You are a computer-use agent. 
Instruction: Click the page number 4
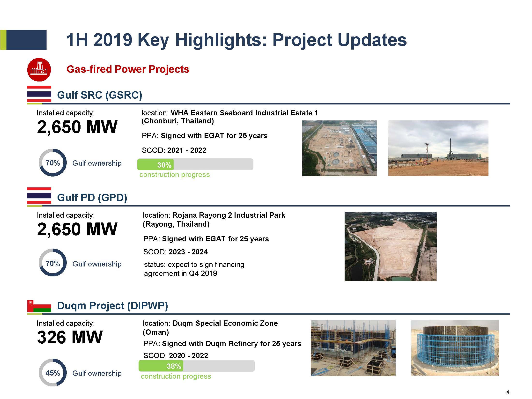click(x=508, y=392)
